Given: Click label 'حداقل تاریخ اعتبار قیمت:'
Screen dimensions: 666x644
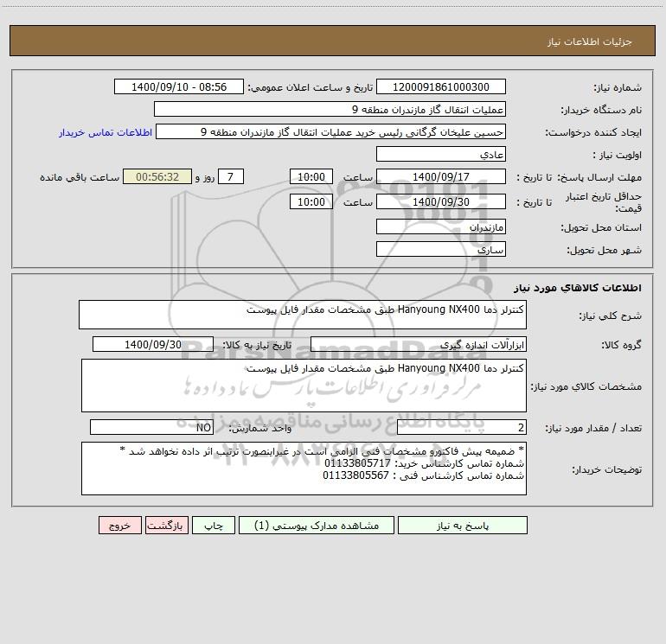Looking at the screenshot, I should [x=604, y=202].
